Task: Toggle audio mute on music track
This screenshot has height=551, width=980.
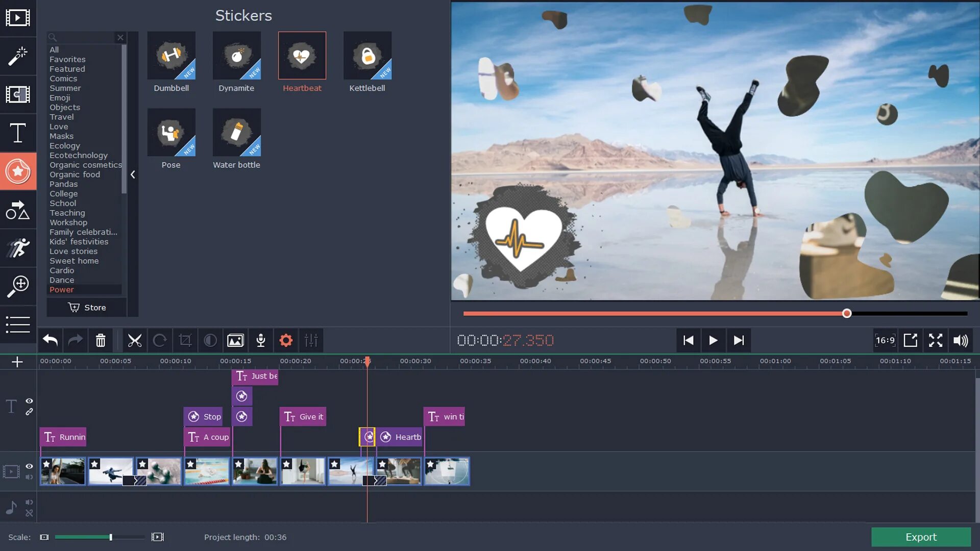Action: [x=29, y=502]
